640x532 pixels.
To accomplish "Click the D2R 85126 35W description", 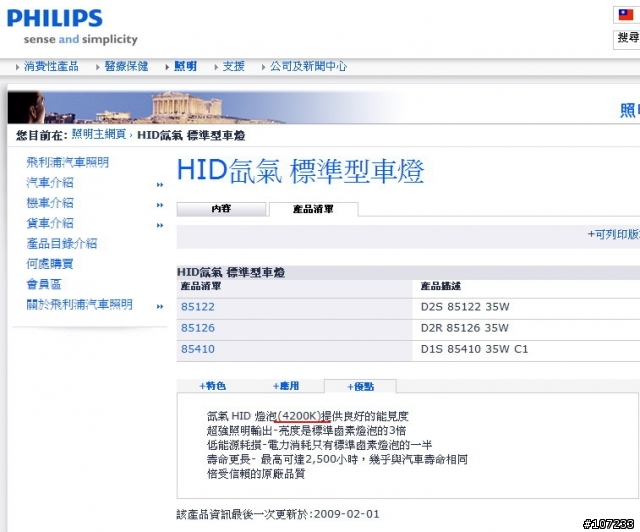I will [464, 328].
